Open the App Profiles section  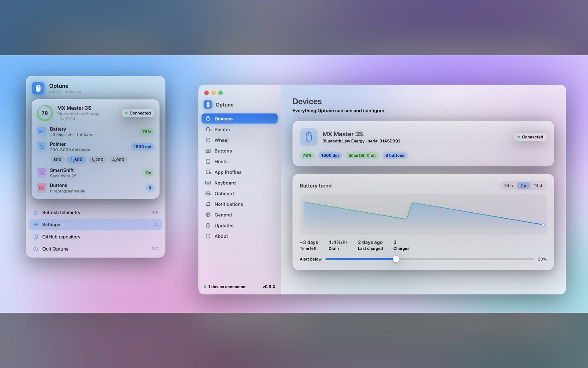tap(240, 172)
